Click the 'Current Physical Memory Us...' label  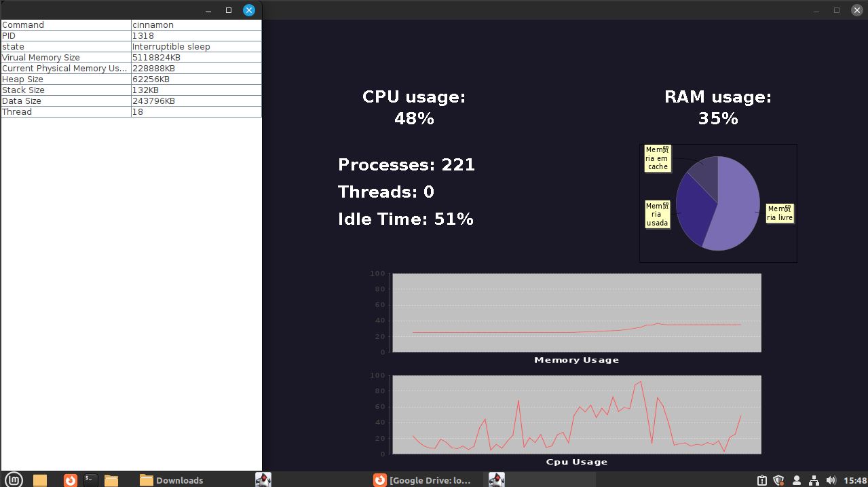click(66, 68)
